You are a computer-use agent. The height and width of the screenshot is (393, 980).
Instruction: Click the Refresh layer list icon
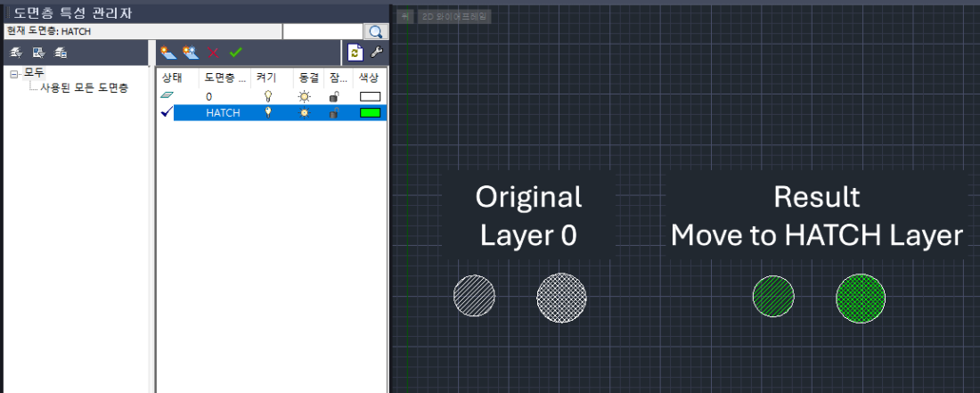tap(354, 53)
